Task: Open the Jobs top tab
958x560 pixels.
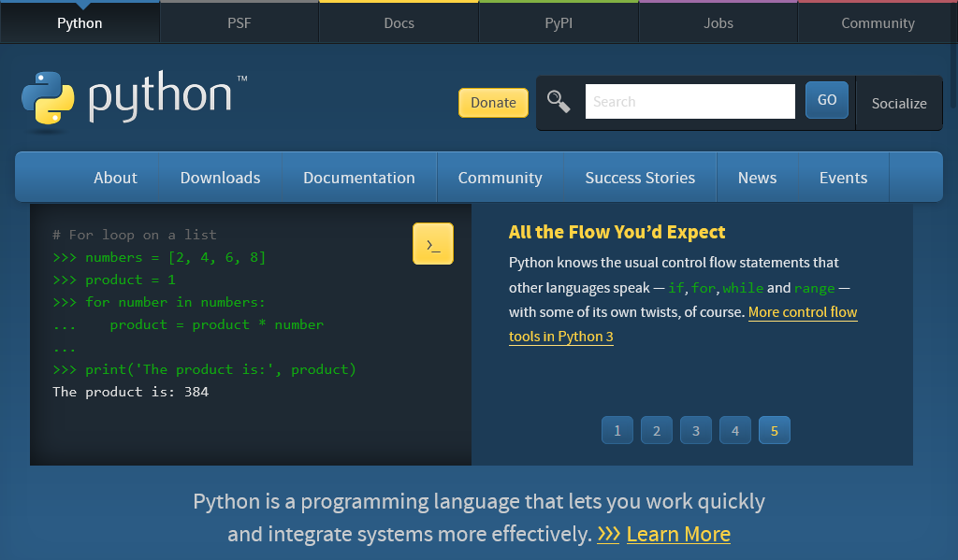Action: click(x=718, y=23)
